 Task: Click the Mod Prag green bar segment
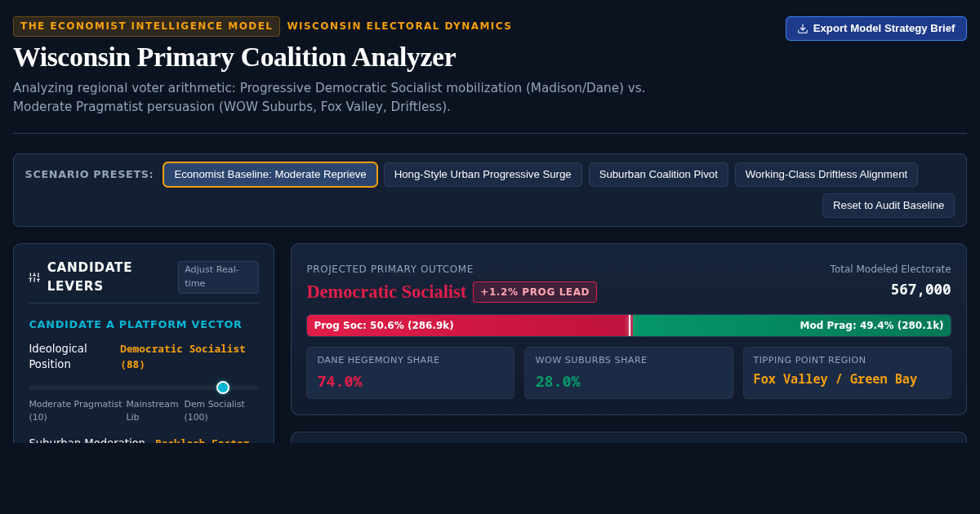coord(791,326)
